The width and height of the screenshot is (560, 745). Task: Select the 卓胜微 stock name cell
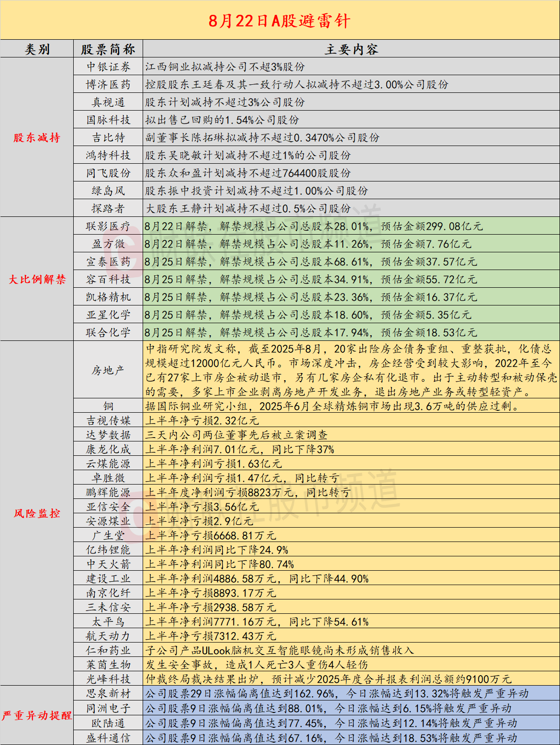108,478
